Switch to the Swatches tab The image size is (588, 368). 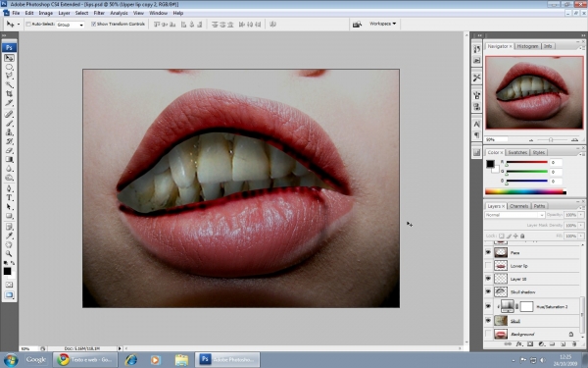(x=517, y=152)
